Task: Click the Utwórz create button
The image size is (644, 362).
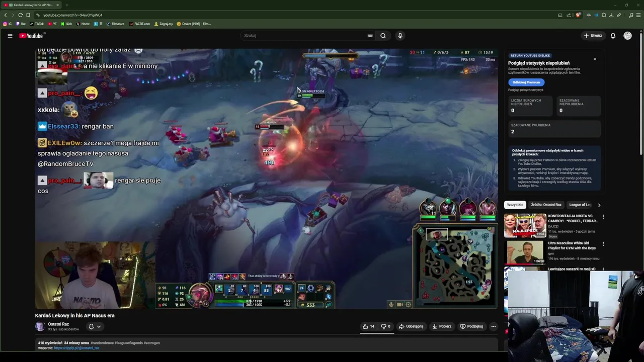Action: pos(593,36)
